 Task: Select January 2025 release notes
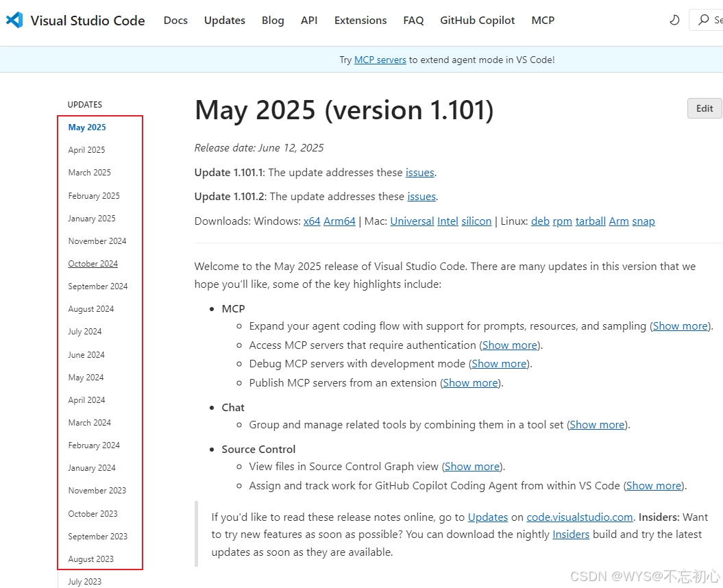tap(92, 219)
